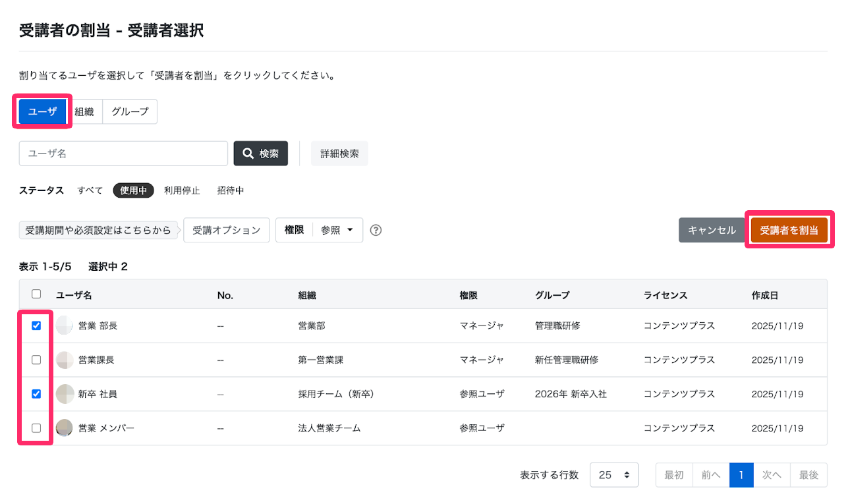This screenshot has width=850, height=504.
Task: Click 新任管理職研修 group cell
Action: 567,360
